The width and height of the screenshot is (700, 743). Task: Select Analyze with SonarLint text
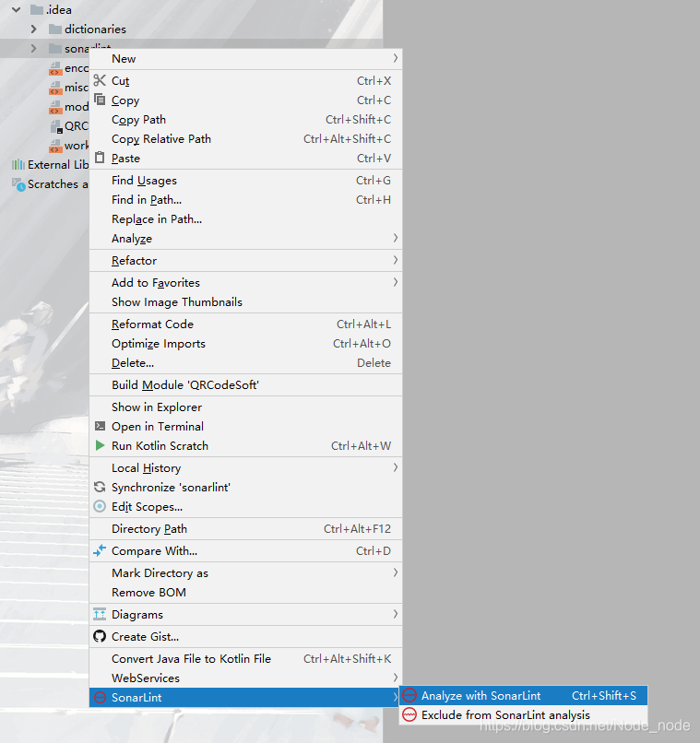coord(481,696)
